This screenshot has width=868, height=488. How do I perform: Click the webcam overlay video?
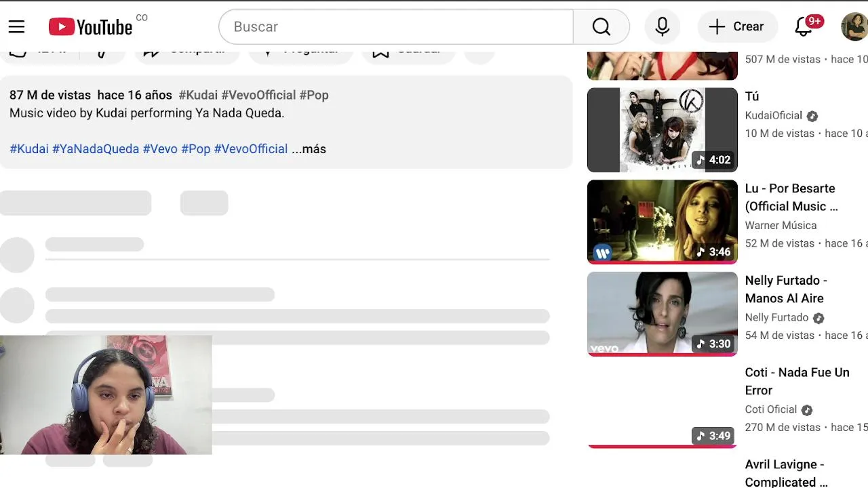(x=106, y=394)
